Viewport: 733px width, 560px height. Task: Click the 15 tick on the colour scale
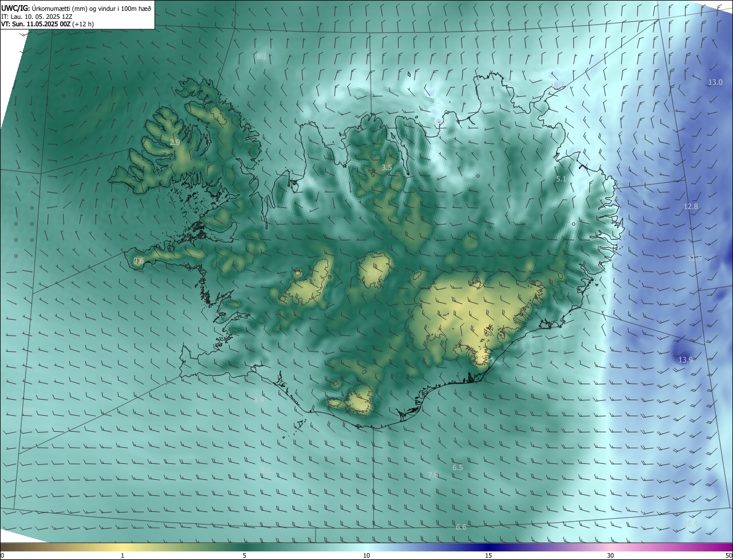click(x=488, y=555)
